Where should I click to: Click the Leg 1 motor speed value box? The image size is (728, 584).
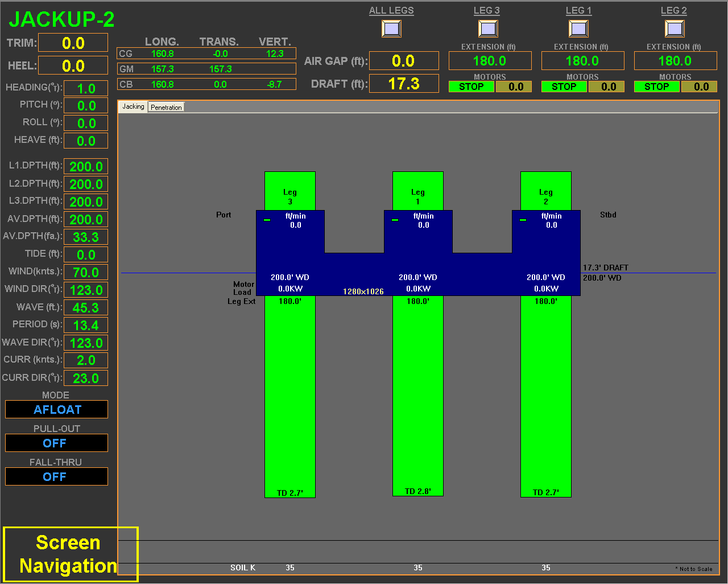(608, 87)
